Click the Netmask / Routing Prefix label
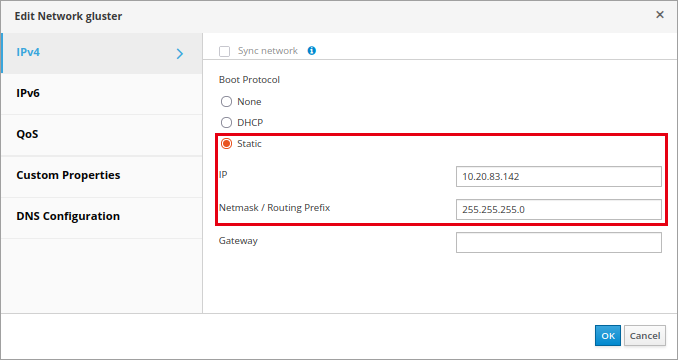This screenshot has width=678, height=360. (x=274, y=208)
